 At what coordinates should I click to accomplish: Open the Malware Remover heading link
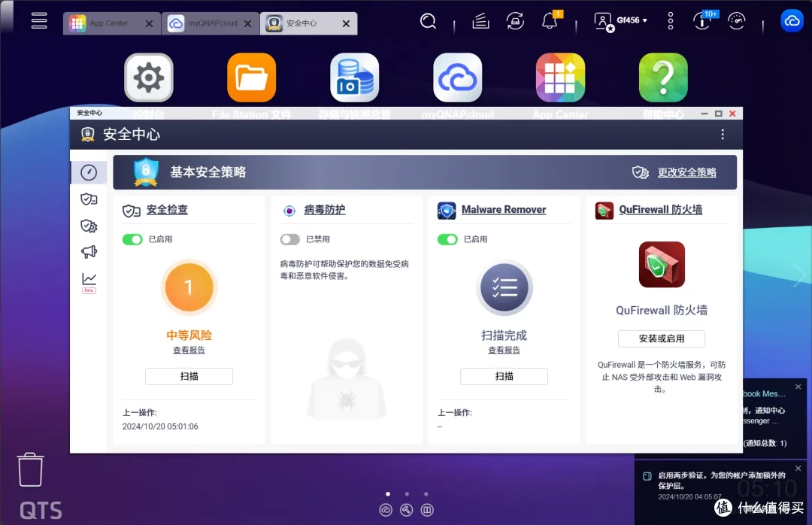click(x=503, y=210)
